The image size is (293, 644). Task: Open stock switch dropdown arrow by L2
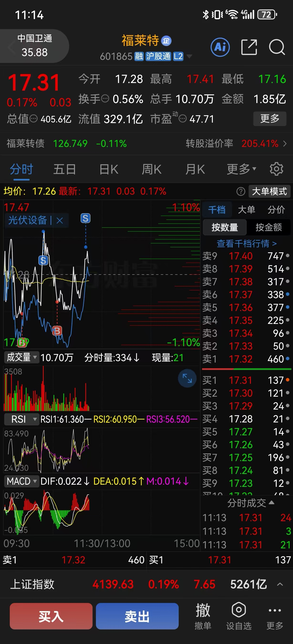click(189, 57)
